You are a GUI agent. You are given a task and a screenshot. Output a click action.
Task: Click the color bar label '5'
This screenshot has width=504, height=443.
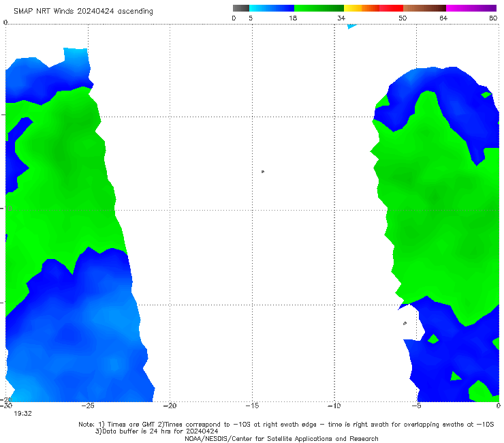coord(251,18)
